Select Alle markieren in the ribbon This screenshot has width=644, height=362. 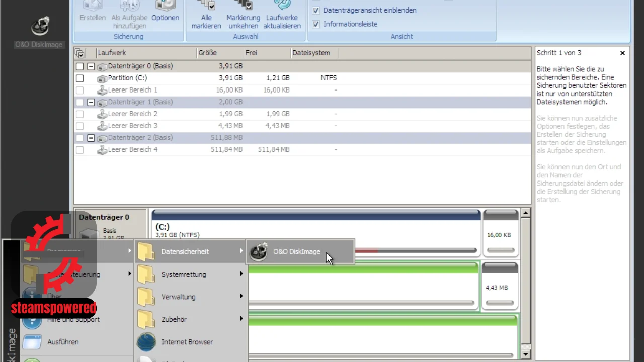206,15
